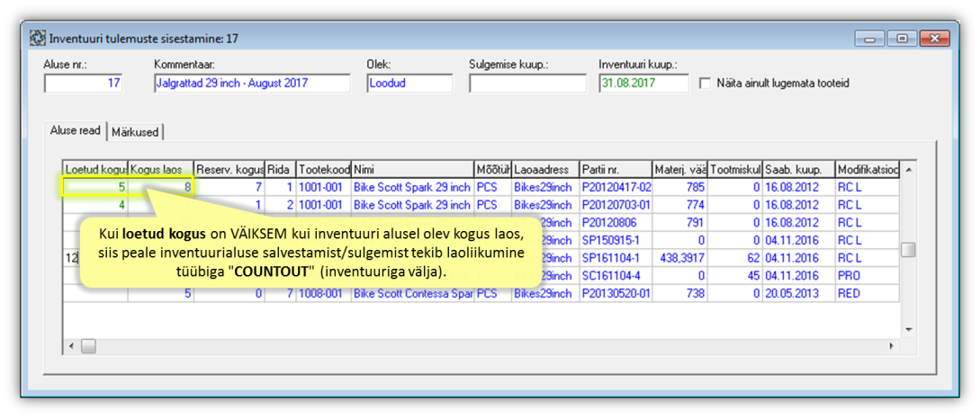Switch to the Märkused tab
The image size is (980, 418).
135,132
